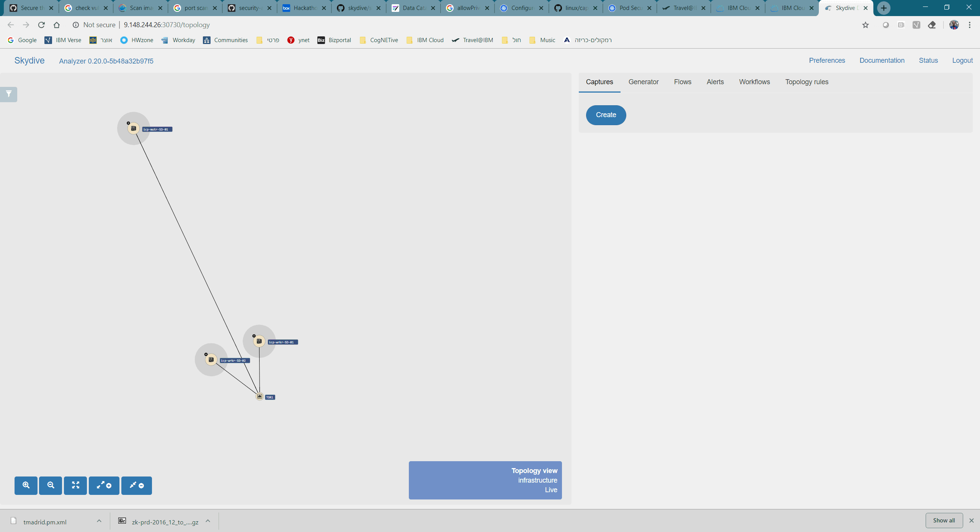Select the icp-mstr-SD-01 host node

pos(133,128)
